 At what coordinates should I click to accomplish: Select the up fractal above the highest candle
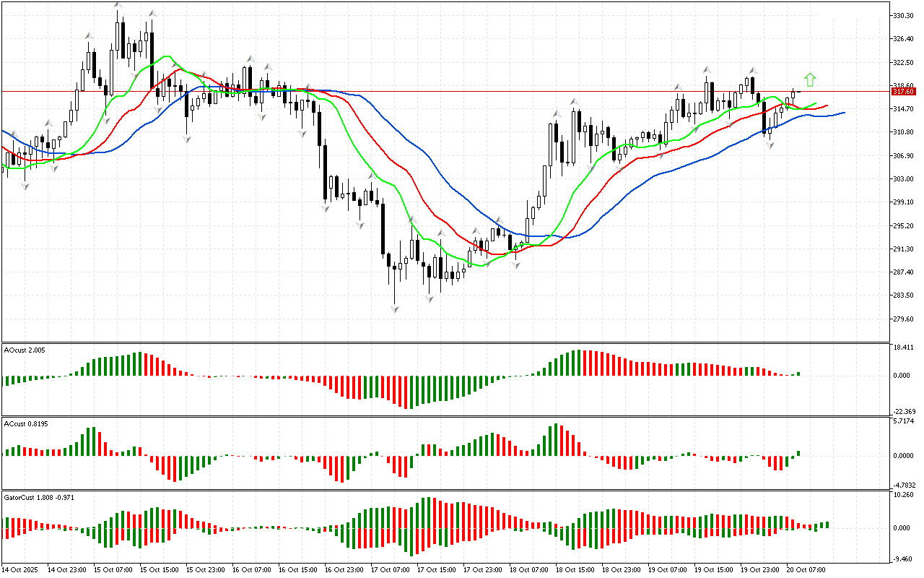pos(118,6)
